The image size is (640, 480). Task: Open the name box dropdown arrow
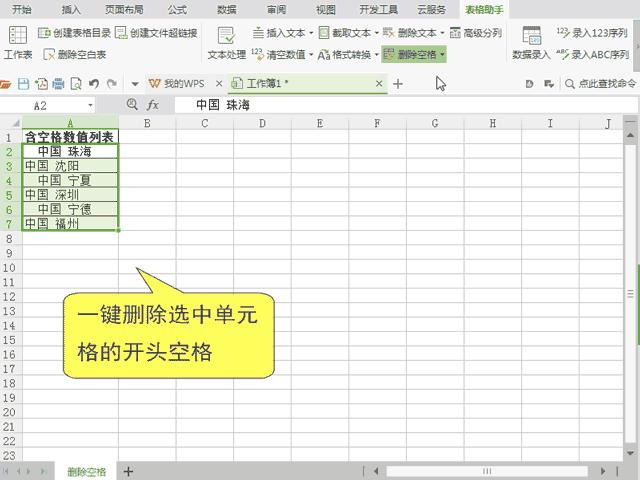91,106
